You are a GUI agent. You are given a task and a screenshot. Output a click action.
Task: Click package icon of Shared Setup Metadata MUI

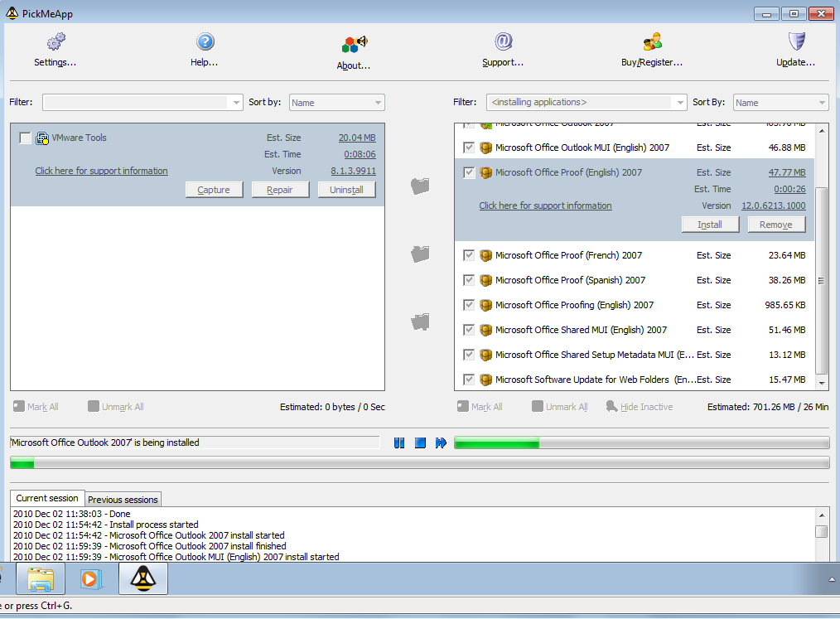point(486,355)
